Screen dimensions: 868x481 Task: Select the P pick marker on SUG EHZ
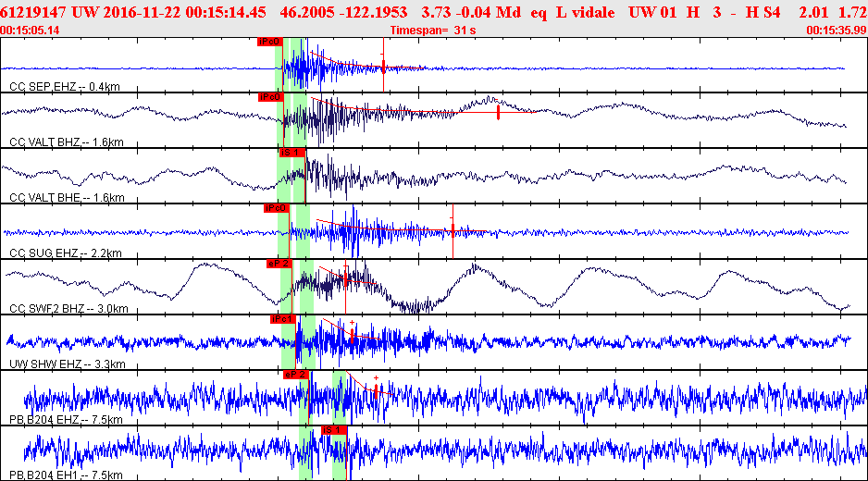[x=277, y=208]
